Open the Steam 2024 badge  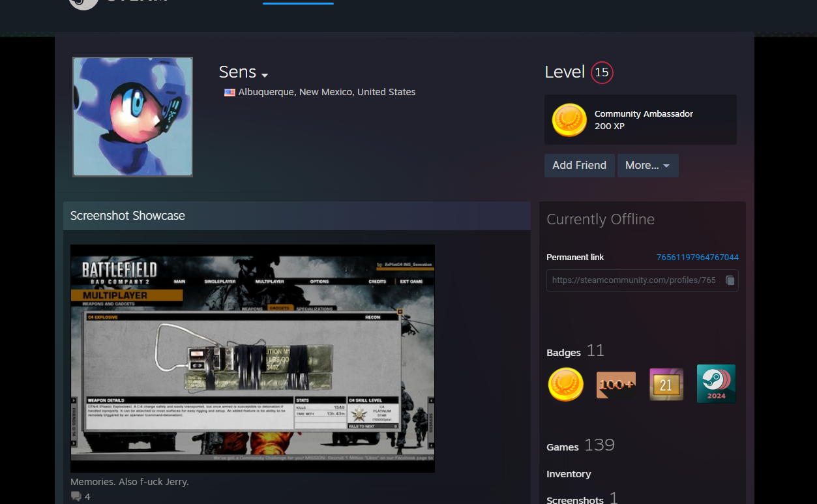[x=716, y=383]
